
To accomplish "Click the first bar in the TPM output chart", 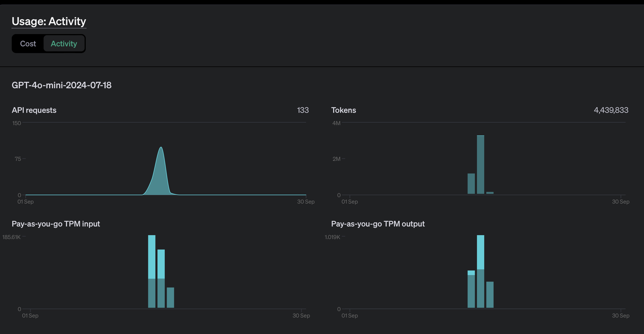I will pos(471,289).
